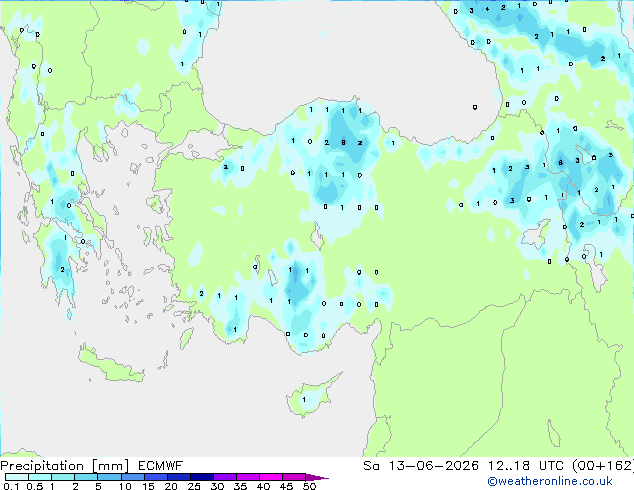This screenshot has height=490, width=634.
Task: Click the "50" legend scale label
Action: point(309,486)
